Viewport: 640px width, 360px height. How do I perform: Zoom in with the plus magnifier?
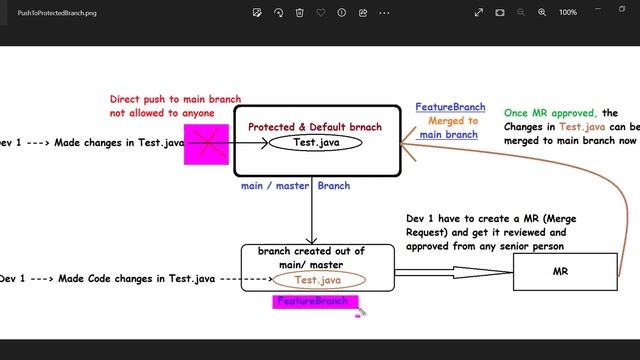tap(542, 13)
